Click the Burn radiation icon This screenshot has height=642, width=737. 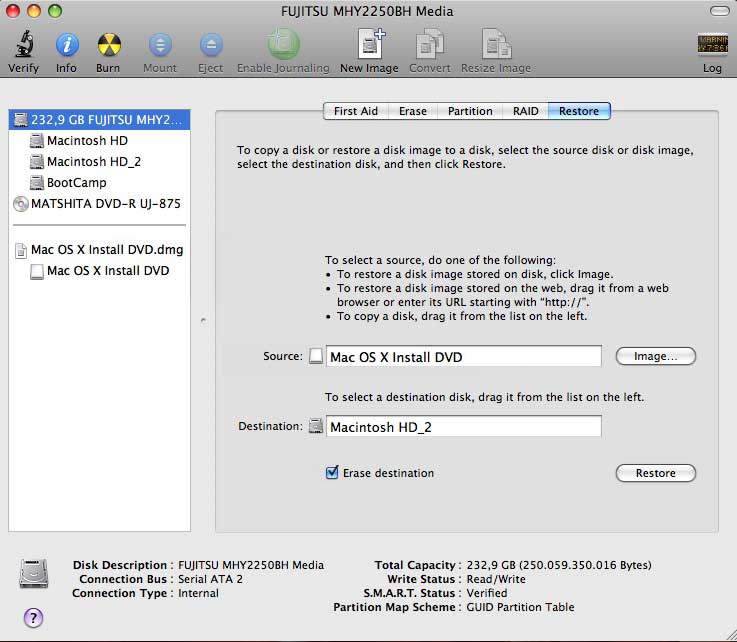[x=109, y=45]
